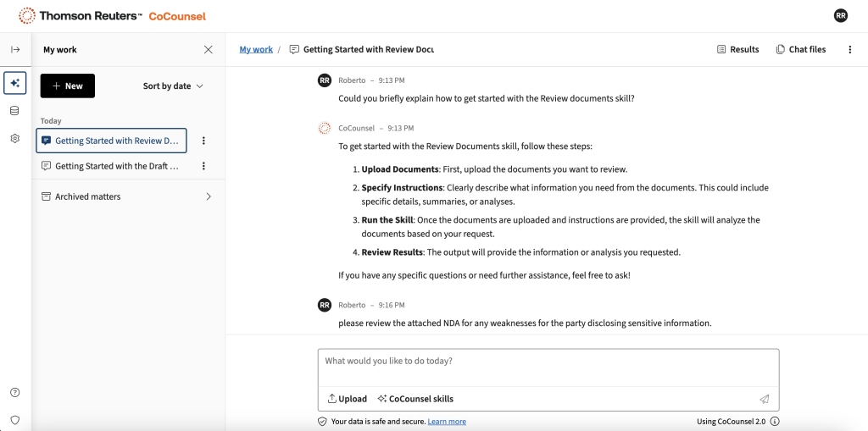Click the send message paper plane icon

pos(764,399)
